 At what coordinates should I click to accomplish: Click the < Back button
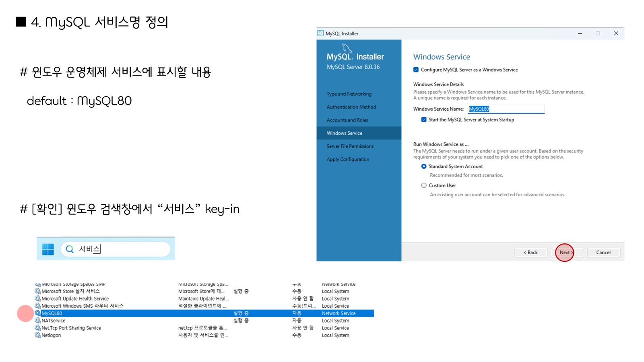tap(530, 253)
